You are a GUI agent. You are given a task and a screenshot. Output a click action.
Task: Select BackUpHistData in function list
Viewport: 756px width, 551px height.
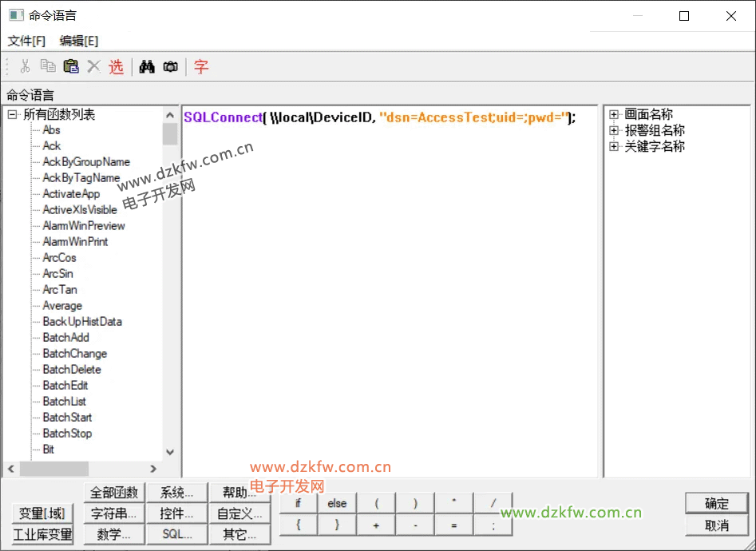click(82, 322)
